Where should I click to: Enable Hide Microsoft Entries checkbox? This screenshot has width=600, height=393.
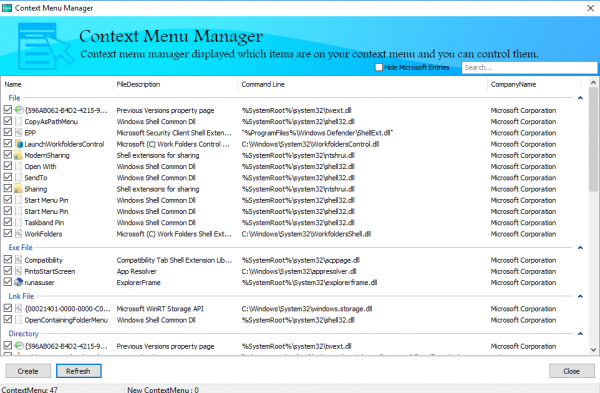[379, 67]
